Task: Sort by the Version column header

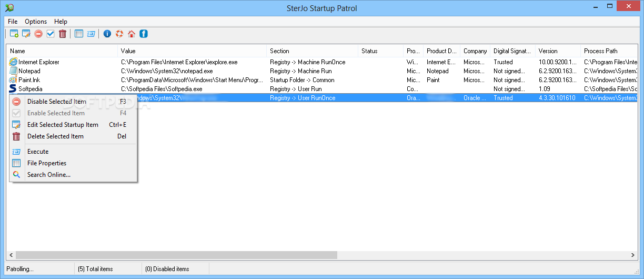Action: [558, 51]
